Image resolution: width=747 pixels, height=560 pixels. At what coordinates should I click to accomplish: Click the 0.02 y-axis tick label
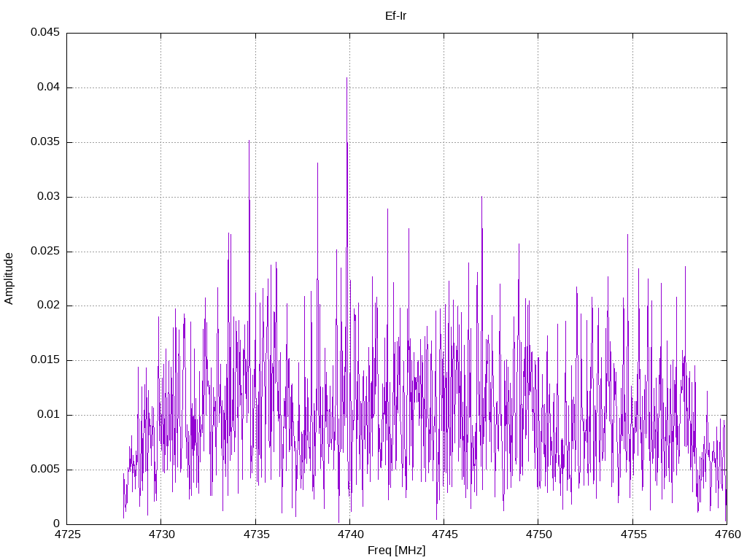point(49,306)
